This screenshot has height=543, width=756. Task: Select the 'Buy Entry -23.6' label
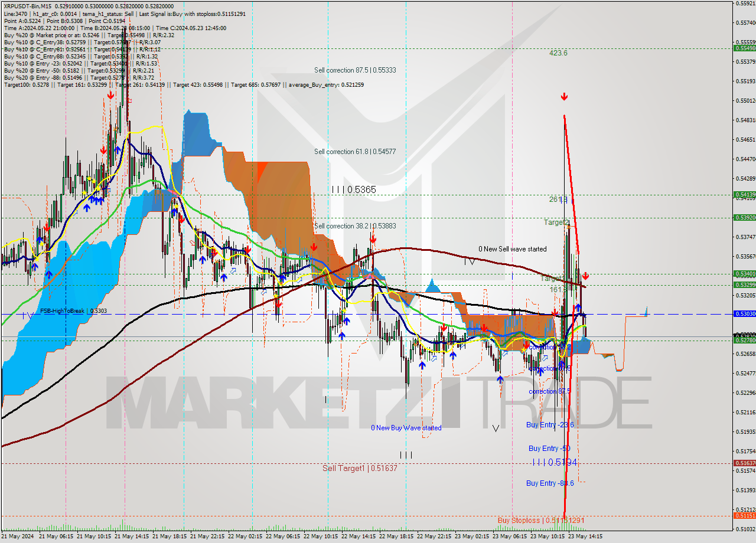click(550, 425)
